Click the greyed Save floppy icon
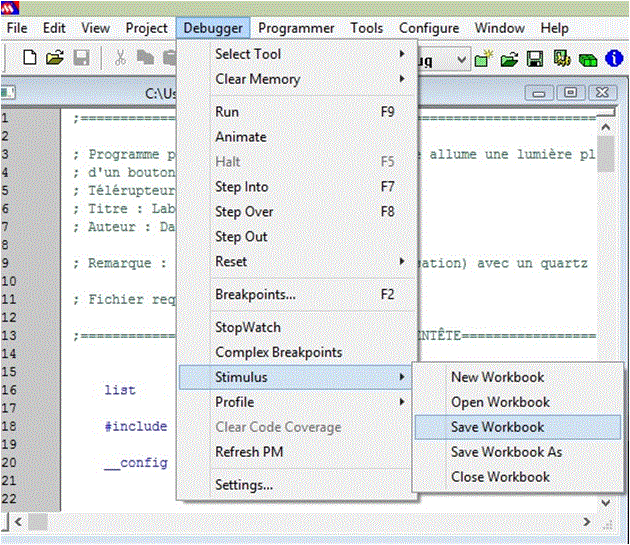 pos(82,58)
